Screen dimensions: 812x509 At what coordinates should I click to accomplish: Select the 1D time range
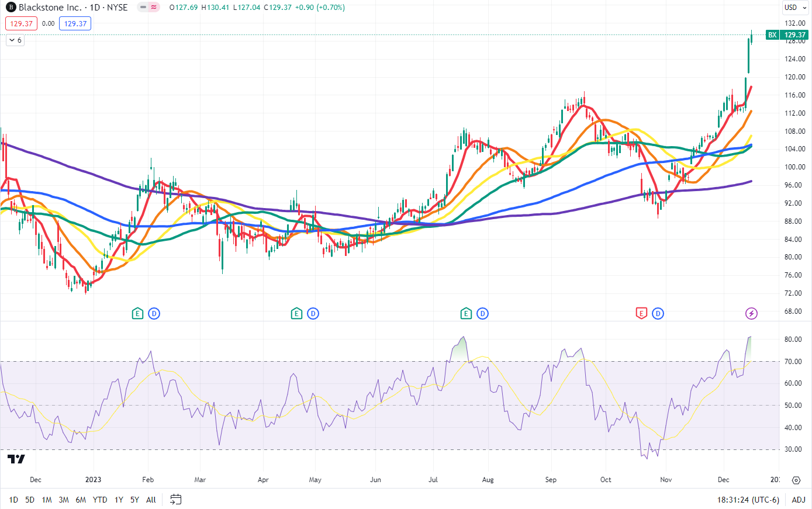coord(13,500)
